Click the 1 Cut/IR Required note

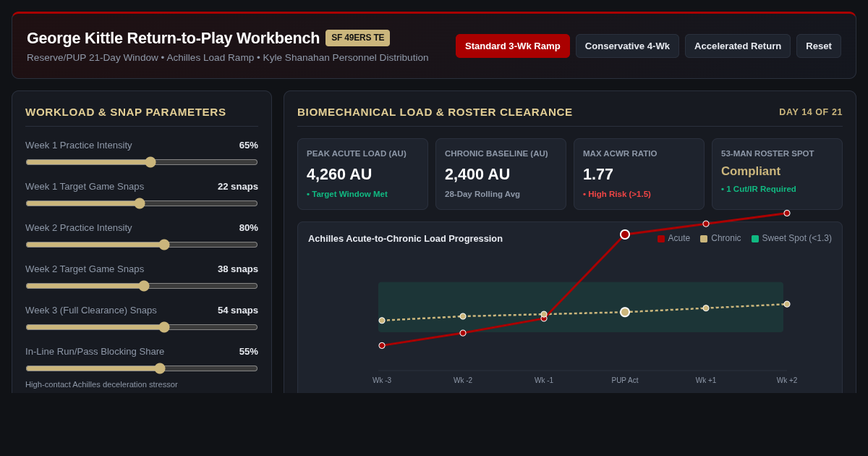[x=759, y=189]
